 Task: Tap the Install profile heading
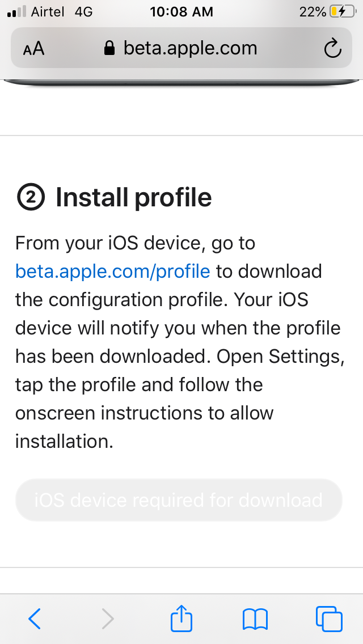tap(134, 198)
